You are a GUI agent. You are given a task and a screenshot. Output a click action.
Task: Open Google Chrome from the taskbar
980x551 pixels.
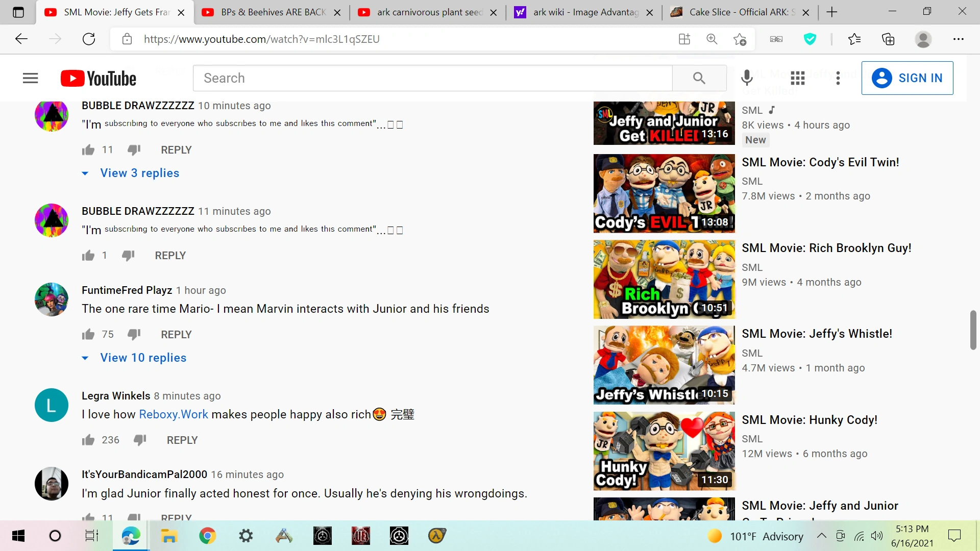[207, 536]
